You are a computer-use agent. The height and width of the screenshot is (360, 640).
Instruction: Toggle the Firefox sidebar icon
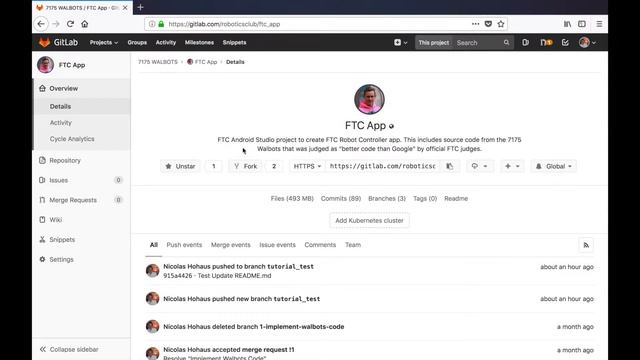pyautogui.click(x=582, y=24)
